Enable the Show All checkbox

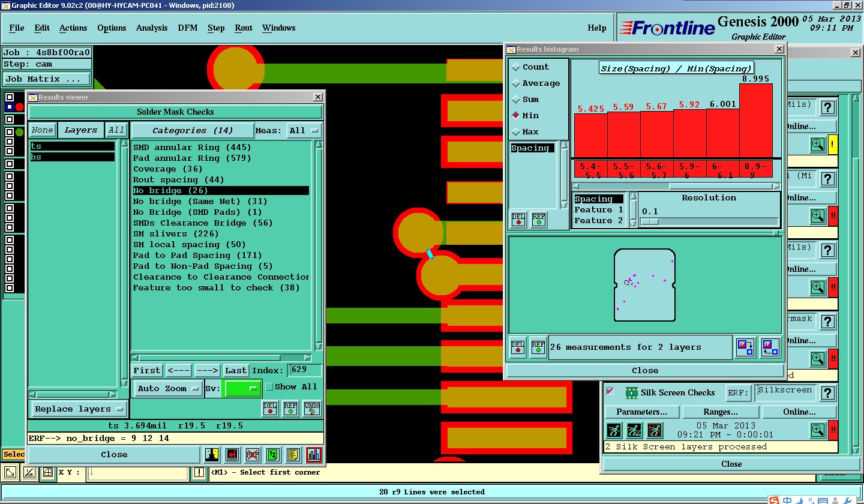(x=269, y=387)
